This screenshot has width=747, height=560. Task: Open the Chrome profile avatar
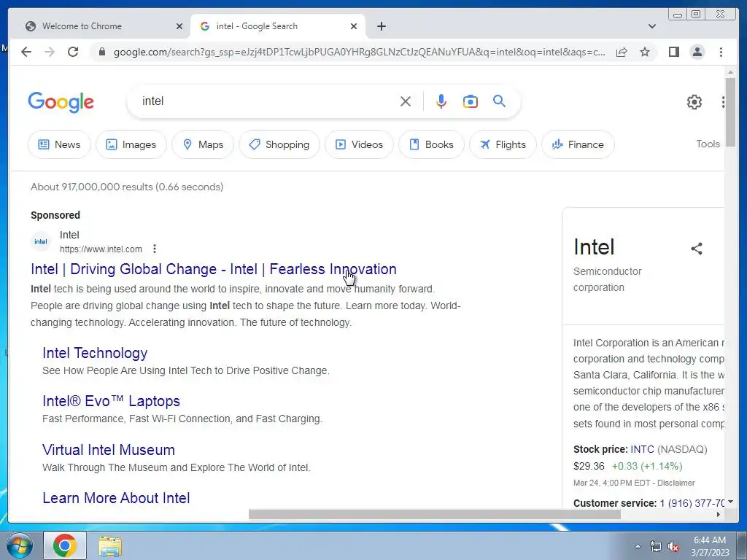(697, 52)
